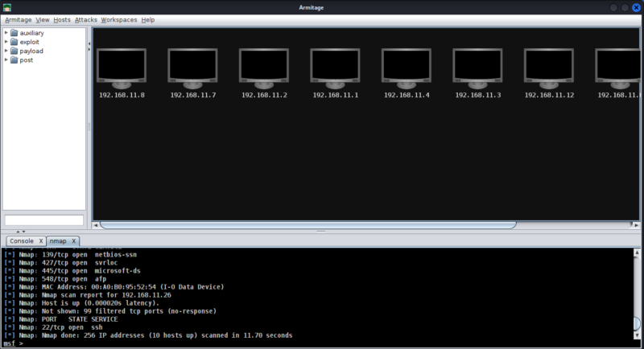The height and width of the screenshot is (349, 644).
Task: Expand the exploit module tree
Action: point(6,42)
